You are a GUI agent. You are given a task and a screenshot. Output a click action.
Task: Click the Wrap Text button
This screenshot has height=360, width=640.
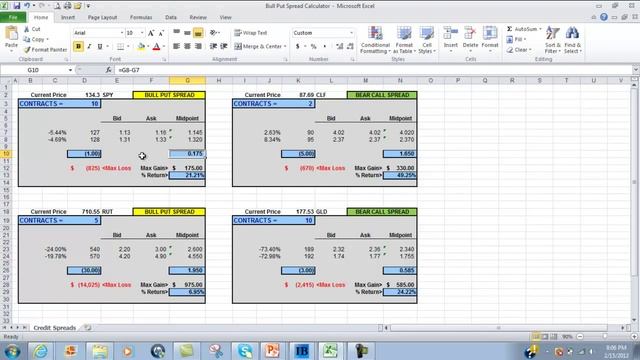pyautogui.click(x=251, y=33)
